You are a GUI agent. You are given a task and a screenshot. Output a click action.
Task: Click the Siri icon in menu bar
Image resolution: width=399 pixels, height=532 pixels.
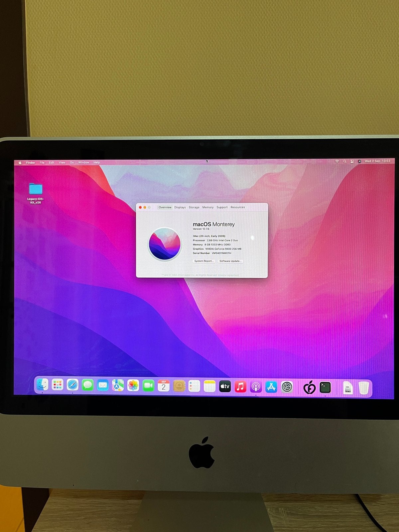(x=359, y=161)
